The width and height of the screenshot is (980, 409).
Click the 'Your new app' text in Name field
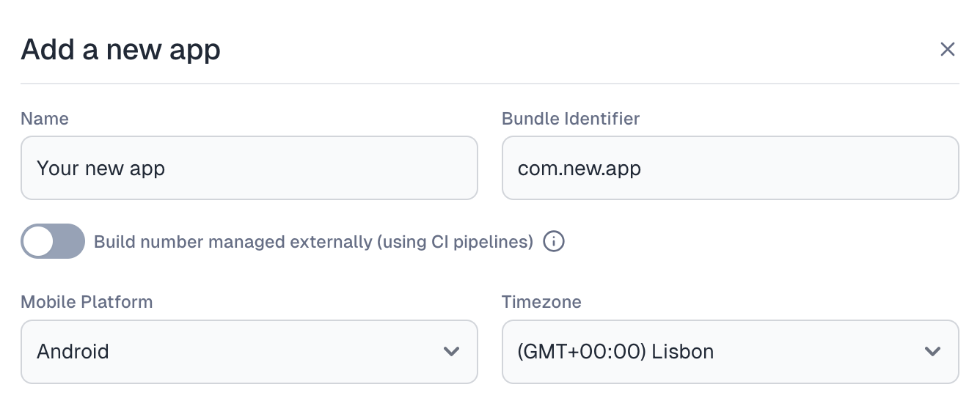click(101, 169)
